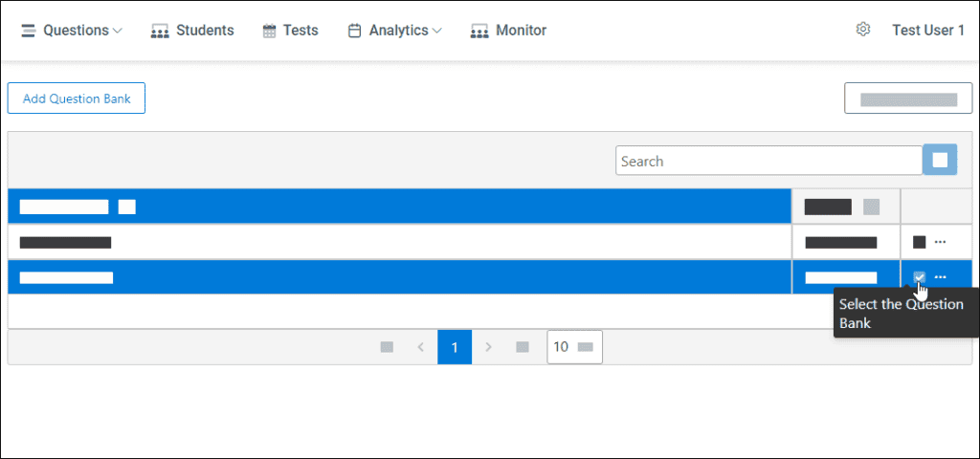The width and height of the screenshot is (980, 459).
Task: Expand the Questions dropdown menu
Action: [x=72, y=30]
